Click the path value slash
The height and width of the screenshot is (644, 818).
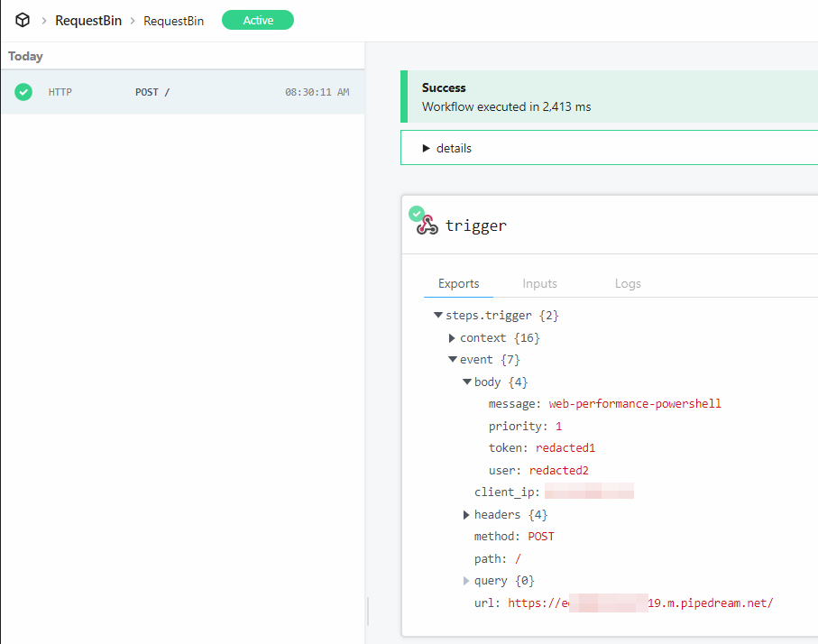coord(518,559)
